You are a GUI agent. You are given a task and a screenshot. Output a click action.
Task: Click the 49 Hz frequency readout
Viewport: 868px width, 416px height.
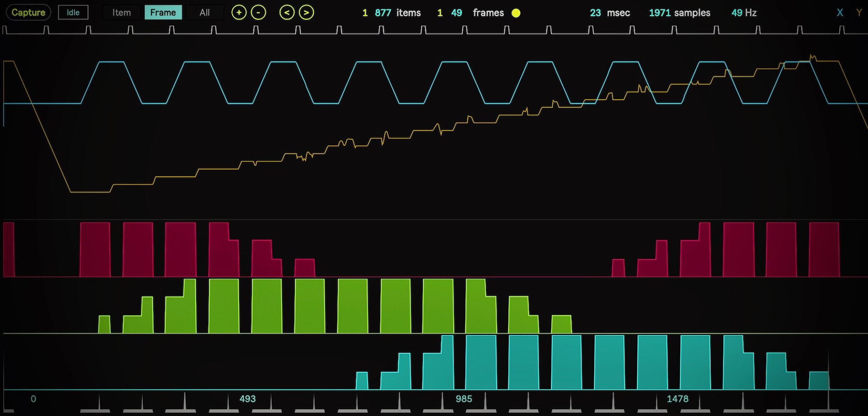tap(744, 13)
